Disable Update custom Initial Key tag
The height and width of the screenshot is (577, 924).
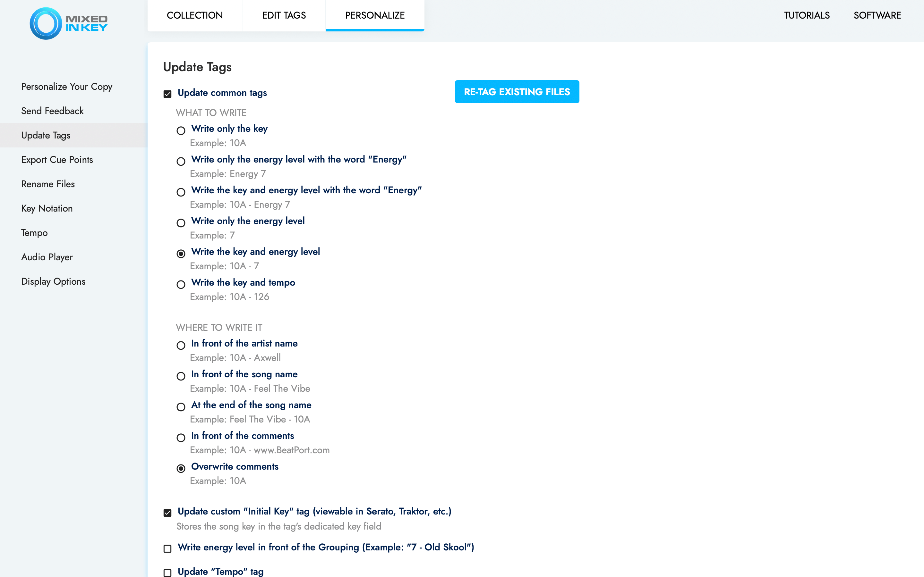167,513
